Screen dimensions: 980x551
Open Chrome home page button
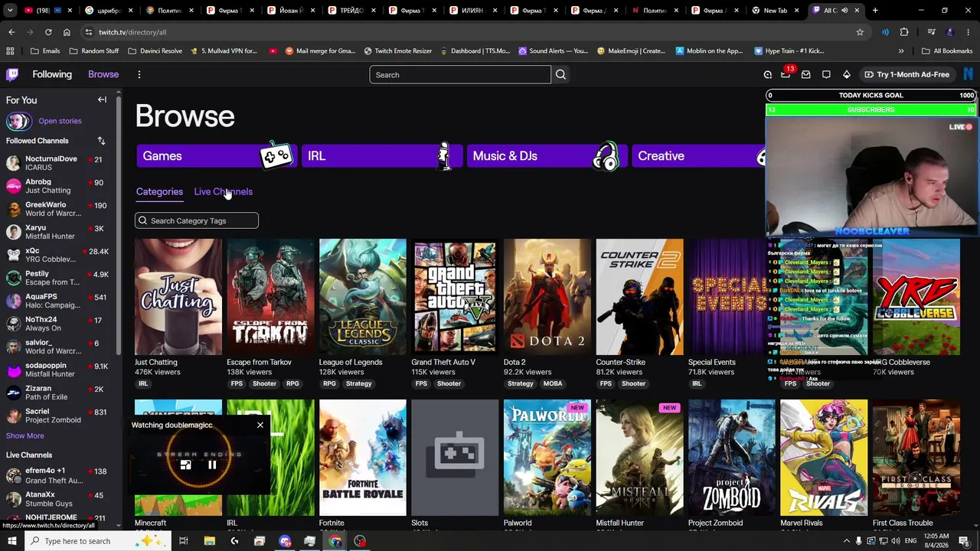[67, 32]
